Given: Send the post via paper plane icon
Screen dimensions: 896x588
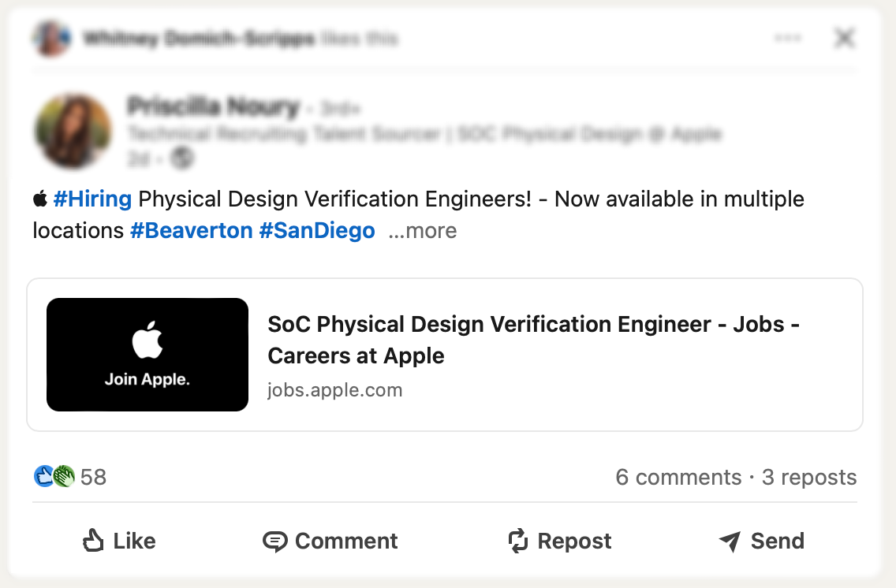Looking at the screenshot, I should coord(762,541).
